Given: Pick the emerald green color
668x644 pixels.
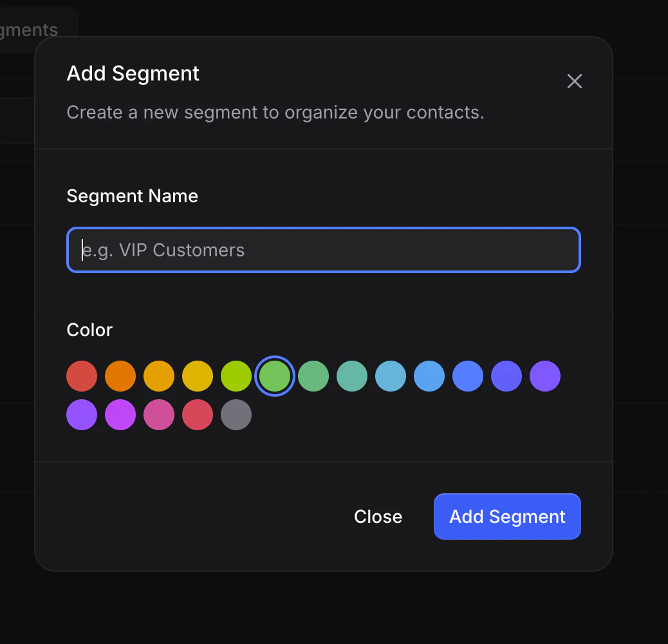Looking at the screenshot, I should coord(313,376).
